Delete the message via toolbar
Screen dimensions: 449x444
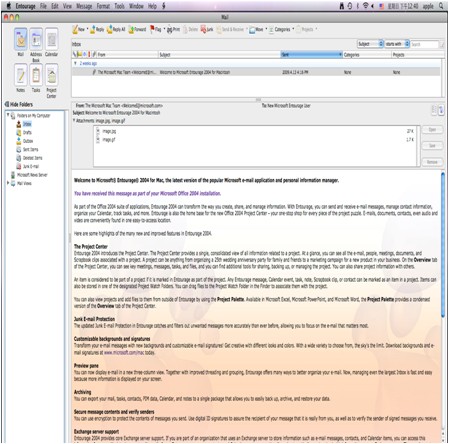click(x=191, y=29)
